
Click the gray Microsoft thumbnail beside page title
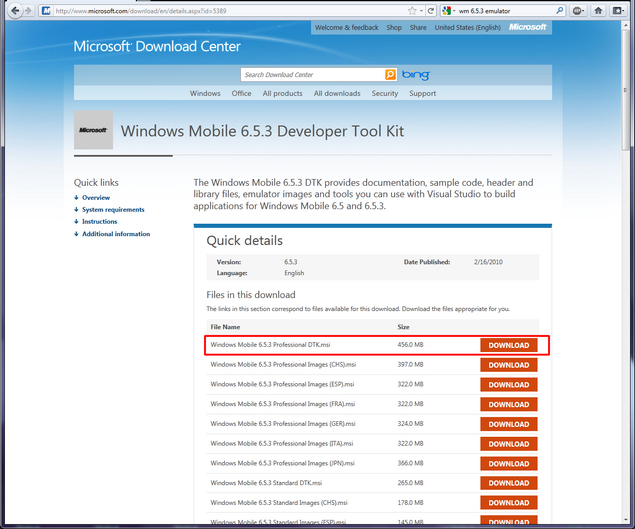pos(93,130)
